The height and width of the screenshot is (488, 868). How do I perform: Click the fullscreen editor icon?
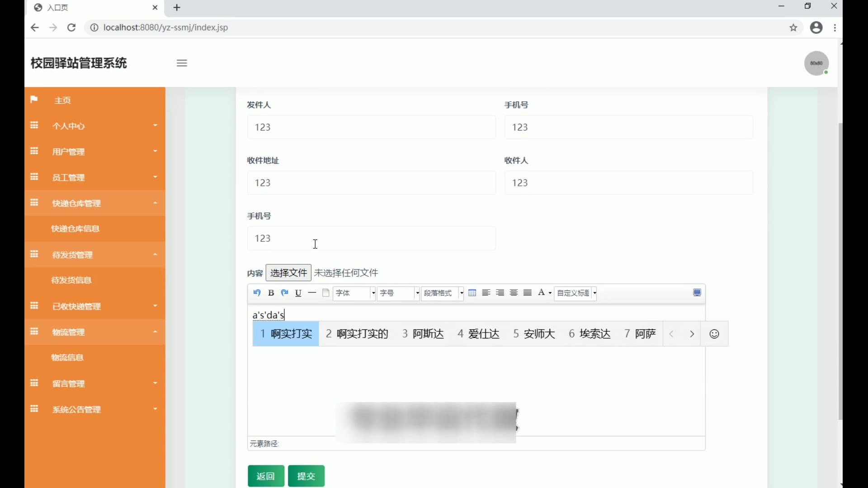(x=697, y=293)
